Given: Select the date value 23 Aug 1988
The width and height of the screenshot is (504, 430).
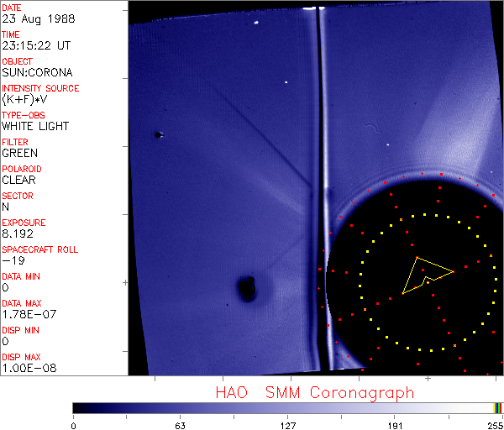Looking at the screenshot, I should pos(32,19).
